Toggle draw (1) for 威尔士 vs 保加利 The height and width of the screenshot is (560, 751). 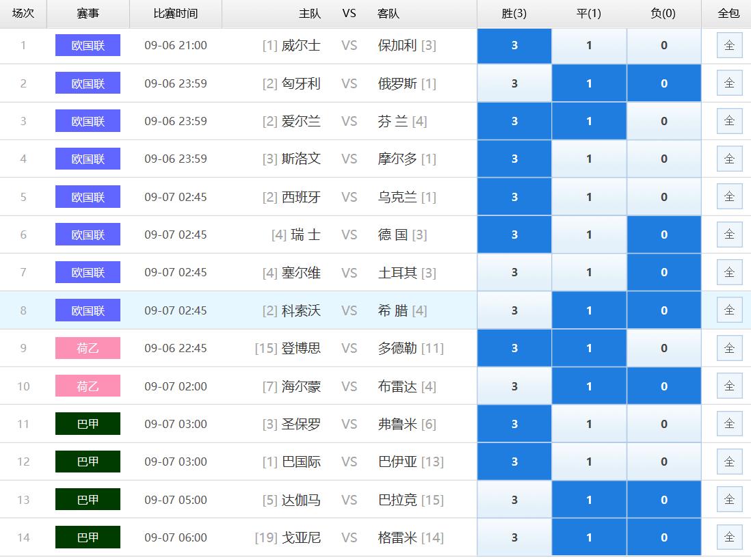[x=589, y=46]
